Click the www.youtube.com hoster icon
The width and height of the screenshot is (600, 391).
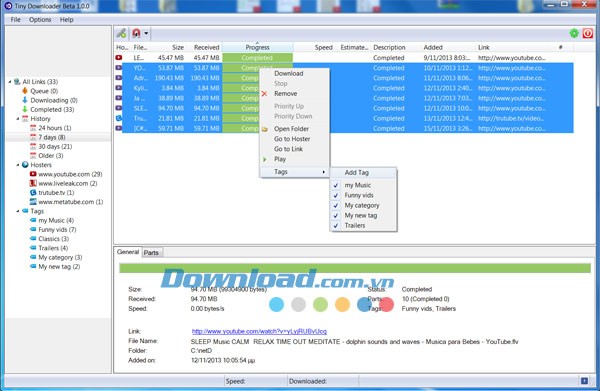(x=33, y=174)
